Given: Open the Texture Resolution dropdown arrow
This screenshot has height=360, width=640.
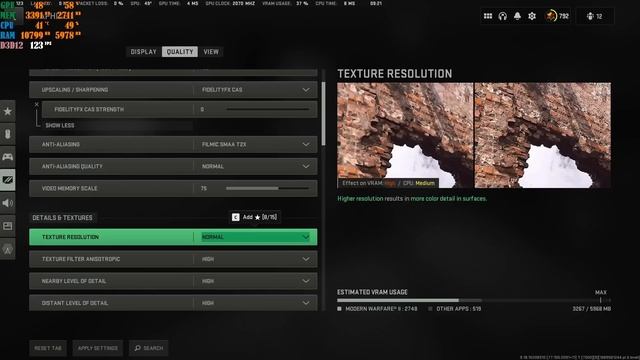Looking at the screenshot, I should (306, 237).
